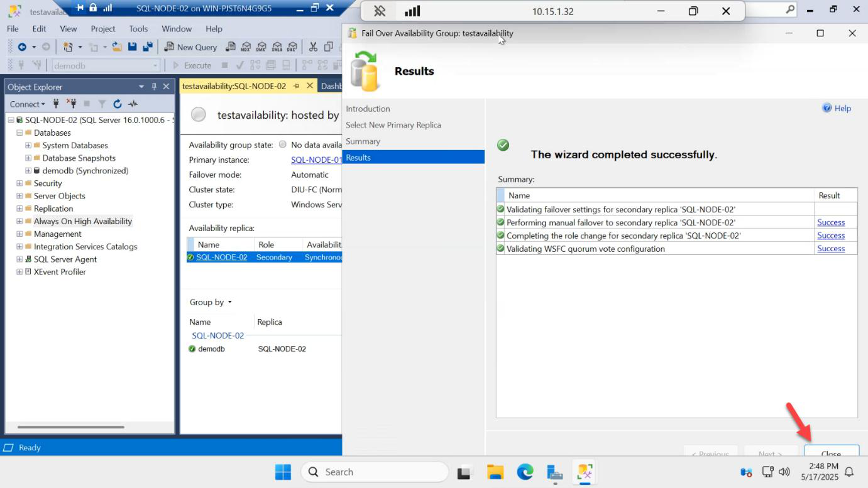868x488 pixels.
Task: Click the Open File folder icon
Action: point(117,47)
